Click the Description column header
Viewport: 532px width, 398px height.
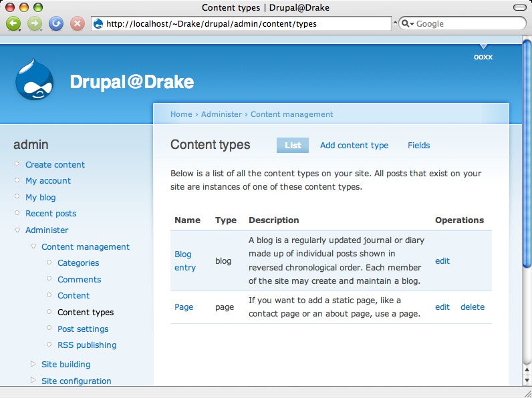(x=274, y=220)
